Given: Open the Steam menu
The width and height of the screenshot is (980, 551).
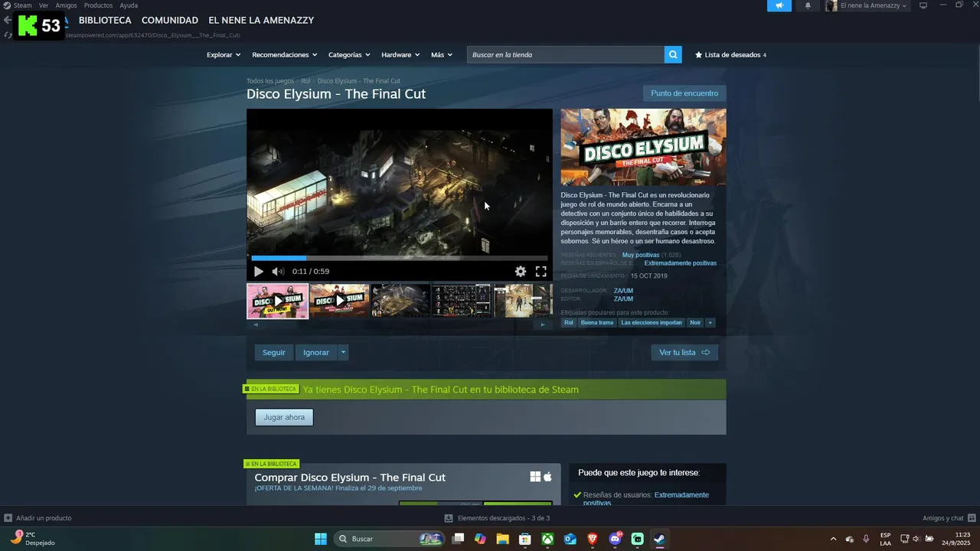Looking at the screenshot, I should [x=18, y=5].
